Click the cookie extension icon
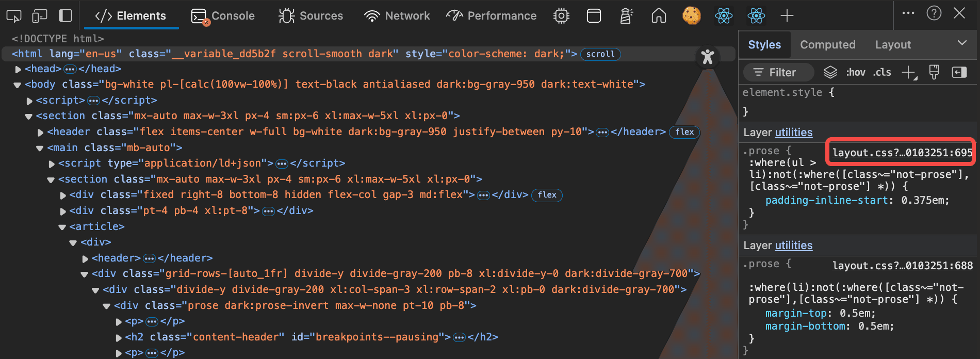This screenshot has width=980, height=359. click(x=691, y=16)
